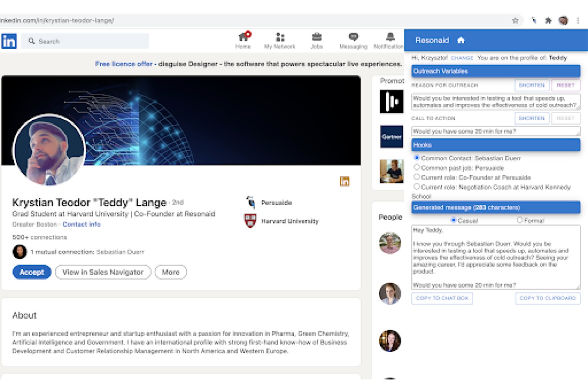The width and height of the screenshot is (588, 392).
Task: Open the Jobs briefcase icon
Action: coord(317,37)
